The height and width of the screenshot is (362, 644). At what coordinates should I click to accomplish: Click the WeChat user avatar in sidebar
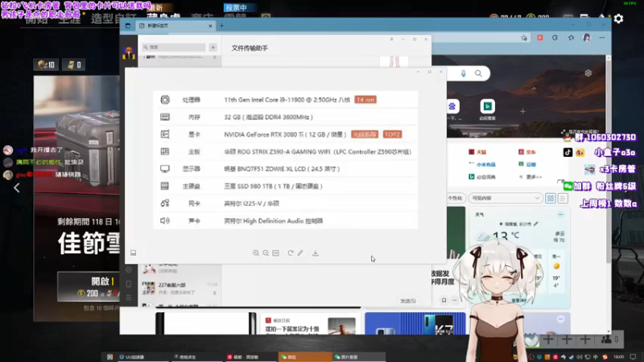[x=129, y=52]
